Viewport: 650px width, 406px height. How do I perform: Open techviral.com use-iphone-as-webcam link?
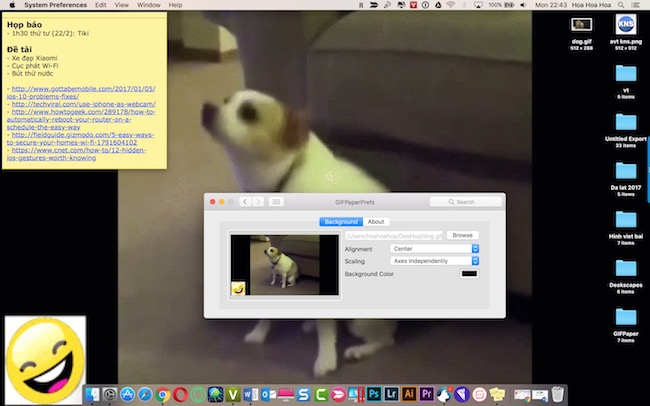(84, 104)
